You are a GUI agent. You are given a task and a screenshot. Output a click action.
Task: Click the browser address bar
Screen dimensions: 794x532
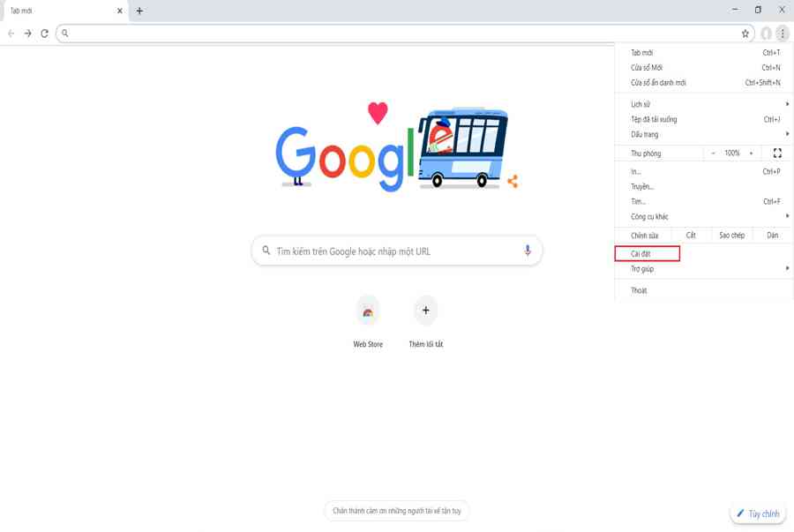pos(404,34)
